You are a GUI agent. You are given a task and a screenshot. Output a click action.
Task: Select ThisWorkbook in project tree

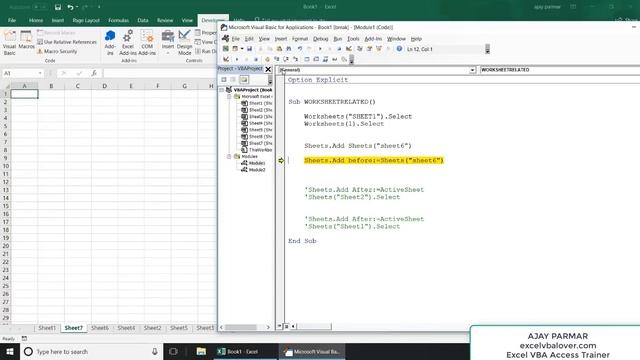coord(257,150)
